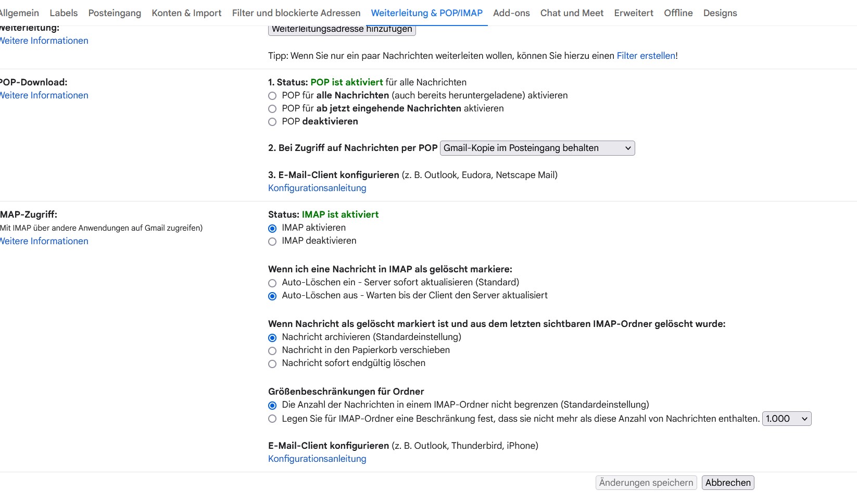Open the Offline settings tab
857x504 pixels.
coord(678,13)
